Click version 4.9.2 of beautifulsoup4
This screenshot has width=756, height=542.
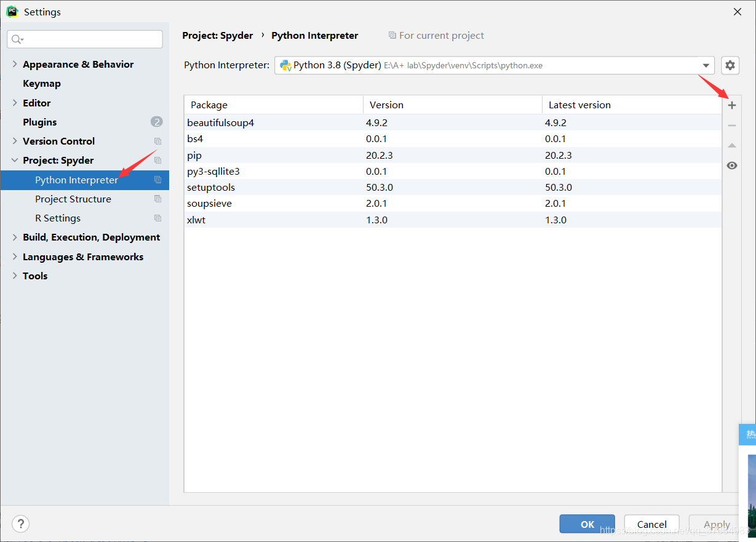(376, 122)
